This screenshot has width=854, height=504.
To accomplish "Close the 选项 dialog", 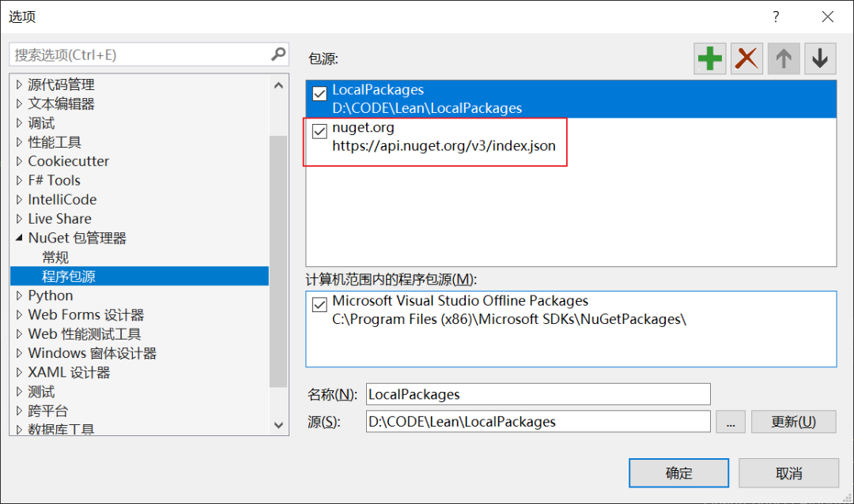I will (828, 17).
